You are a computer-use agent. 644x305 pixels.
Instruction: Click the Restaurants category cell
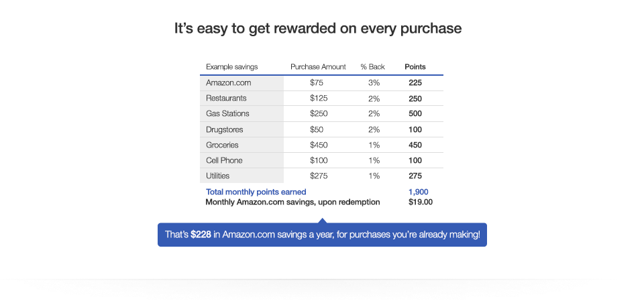[x=227, y=99]
